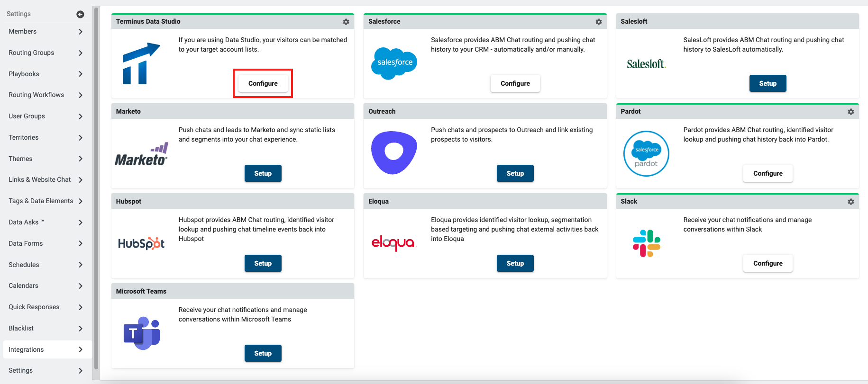Click the Pardot card gear icon
The image size is (868, 384).
851,112
